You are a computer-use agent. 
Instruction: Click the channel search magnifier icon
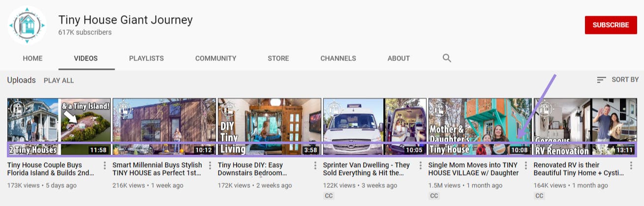[x=447, y=58]
